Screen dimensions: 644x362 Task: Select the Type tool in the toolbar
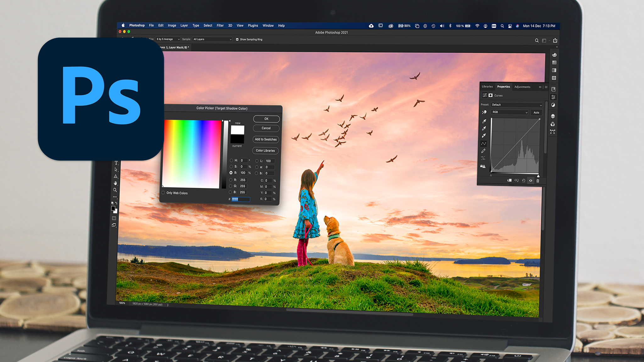(116, 163)
